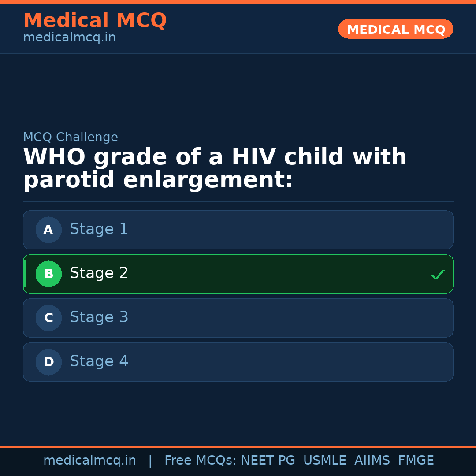The image size is (476, 476).
Task: Click the pipe separator in the footer
Action: pyautogui.click(x=150, y=460)
